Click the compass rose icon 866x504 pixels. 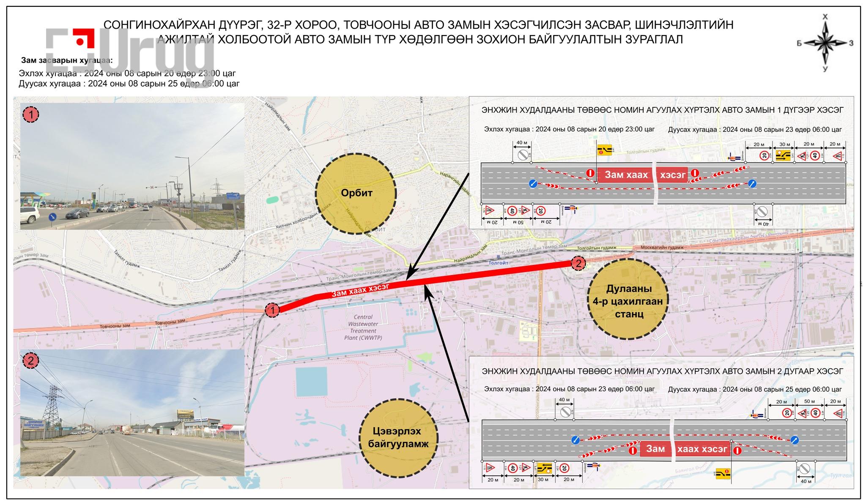pyautogui.click(x=825, y=43)
